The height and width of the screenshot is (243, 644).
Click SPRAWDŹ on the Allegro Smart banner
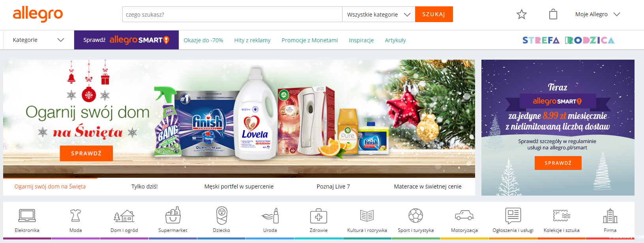pyautogui.click(x=558, y=163)
